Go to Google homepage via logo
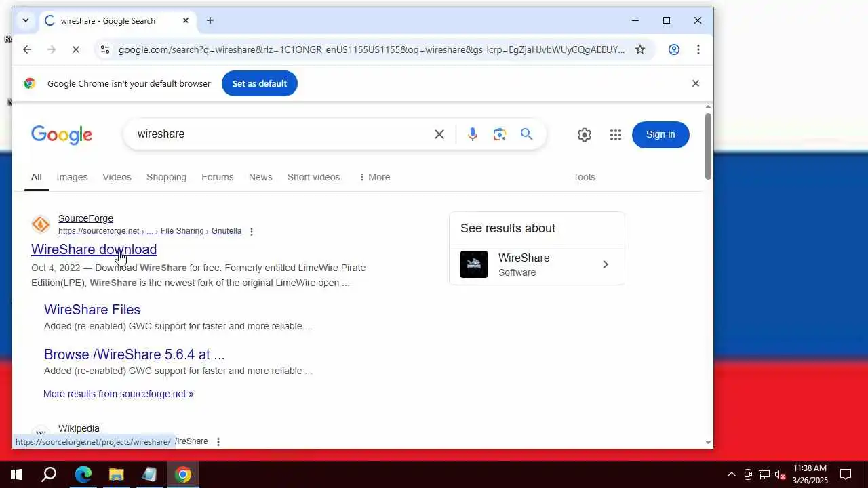 point(62,135)
